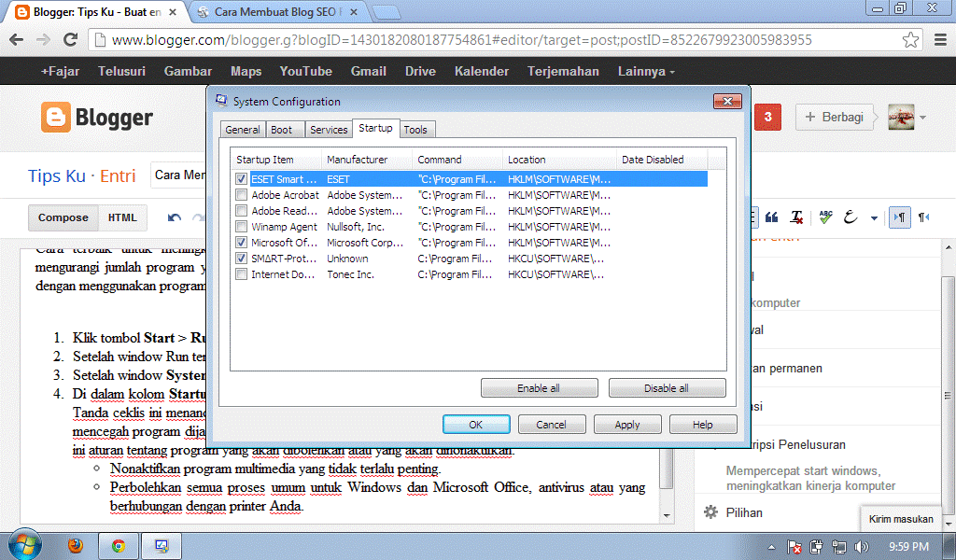This screenshot has width=956, height=560.
Task: Click the post title input field
Action: pos(178,175)
